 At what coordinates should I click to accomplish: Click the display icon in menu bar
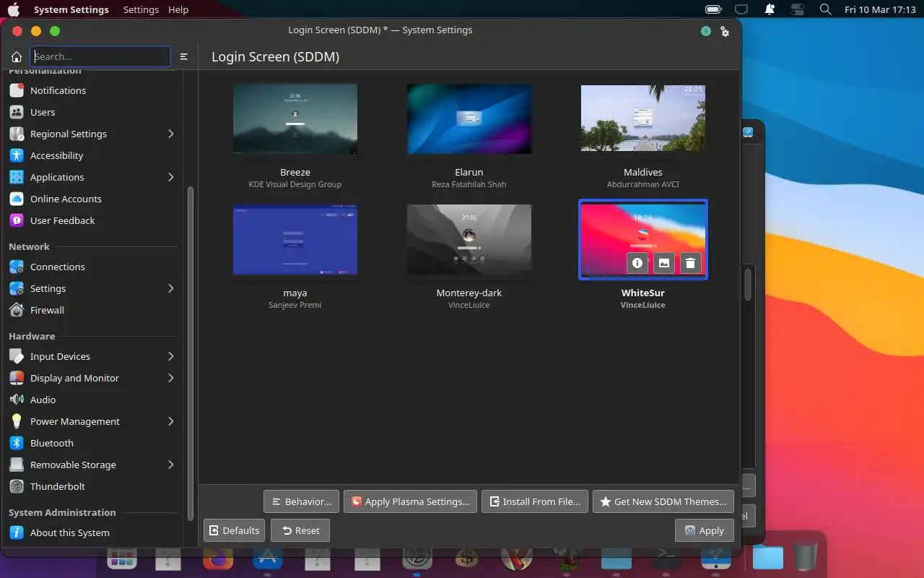(x=741, y=9)
